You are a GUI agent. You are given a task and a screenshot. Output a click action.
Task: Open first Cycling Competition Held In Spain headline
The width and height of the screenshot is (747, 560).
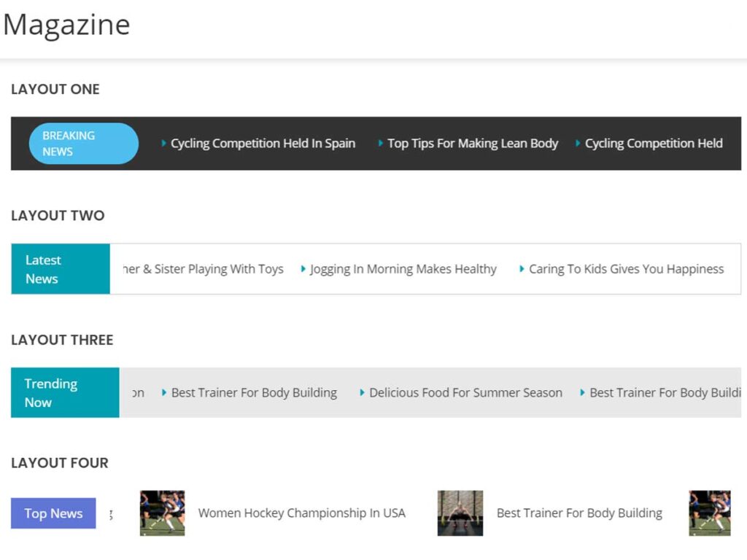263,144
